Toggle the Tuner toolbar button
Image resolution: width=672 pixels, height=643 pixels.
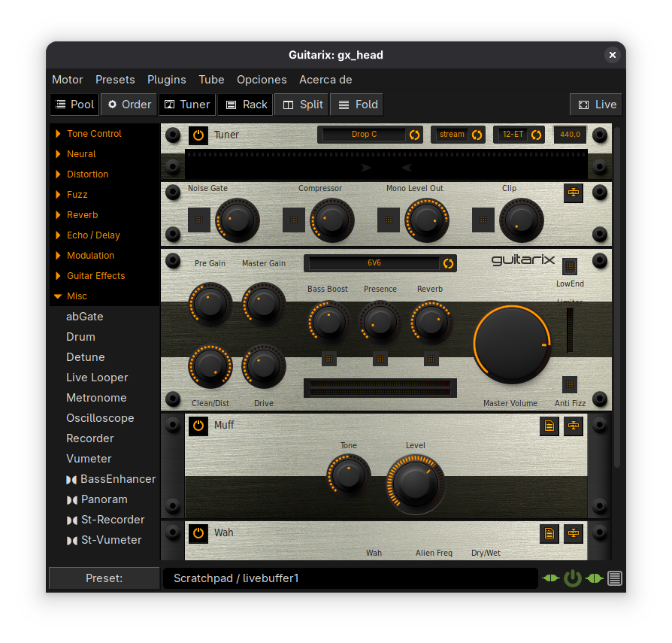[x=187, y=105]
